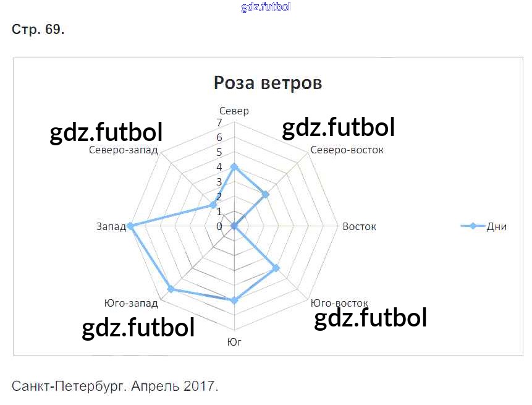532x405 pixels.
Task: Open the blue gdz.futbol link at top
Action: [266, 7]
